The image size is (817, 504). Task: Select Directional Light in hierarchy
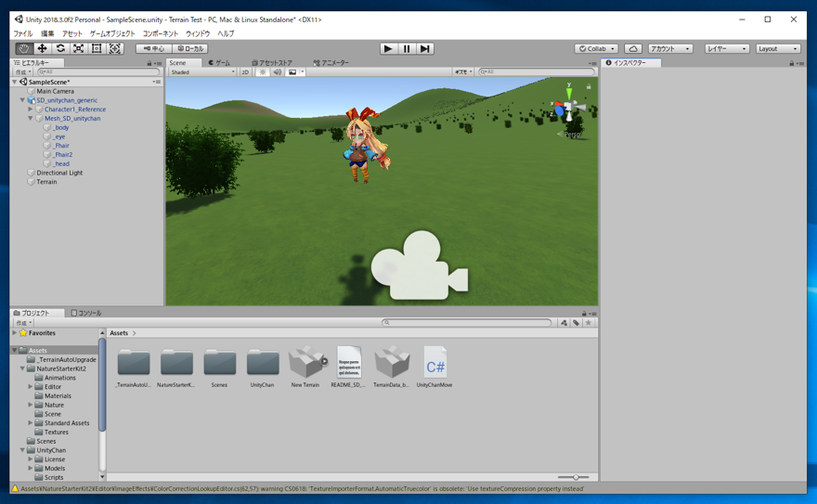point(59,173)
